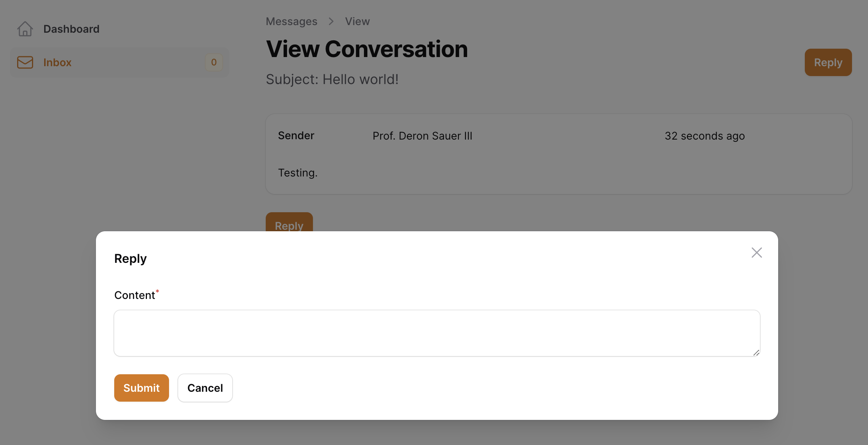Click the envelope icon next to Inbox
Screen dimensions: 868x445
25,62
